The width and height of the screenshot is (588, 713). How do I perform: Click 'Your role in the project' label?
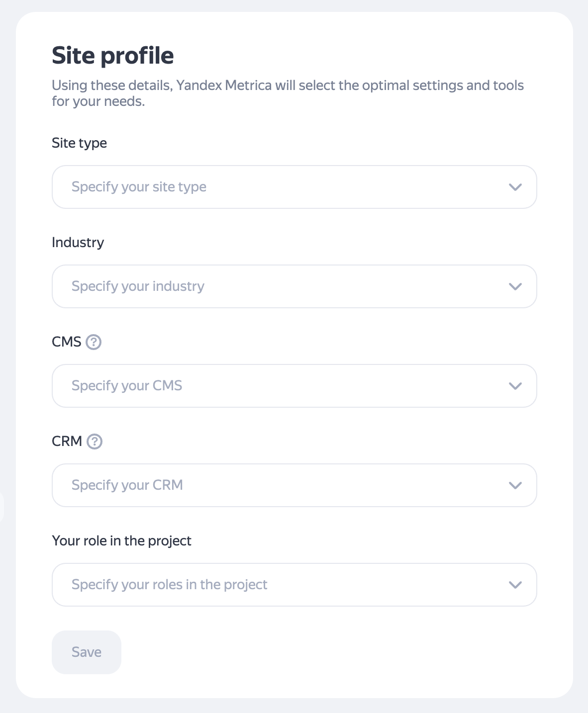pyautogui.click(x=121, y=541)
